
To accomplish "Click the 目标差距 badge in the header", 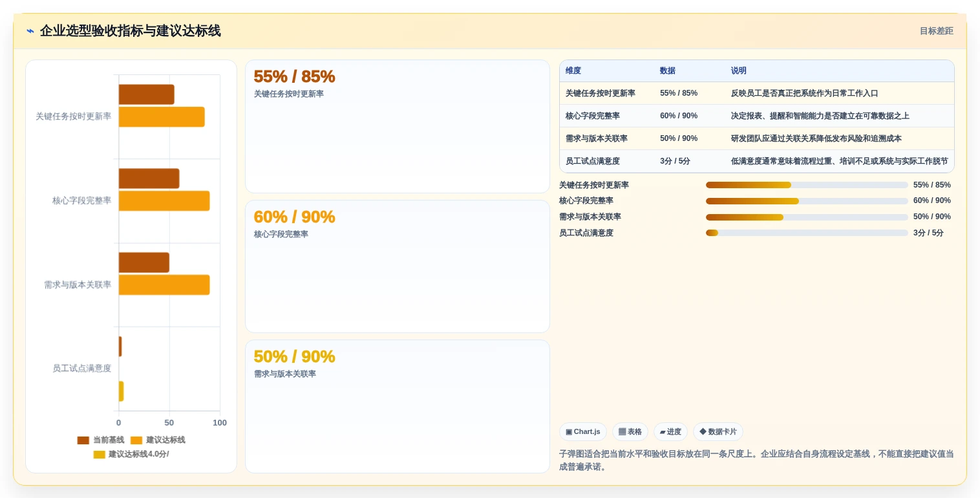I will pyautogui.click(x=936, y=31).
